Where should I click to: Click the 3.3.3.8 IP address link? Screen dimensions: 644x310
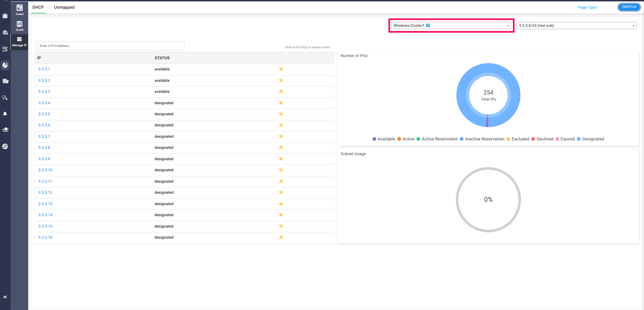pyautogui.click(x=44, y=147)
